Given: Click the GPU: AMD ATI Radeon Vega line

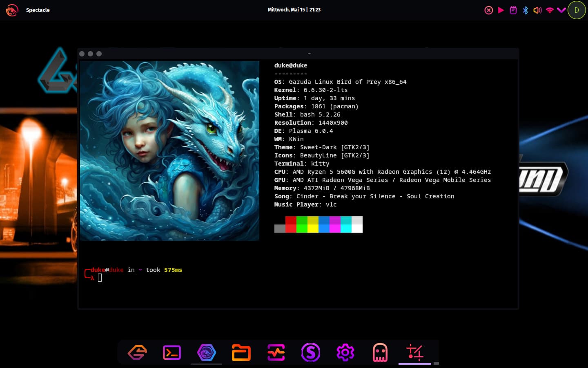Looking at the screenshot, I should (383, 180).
